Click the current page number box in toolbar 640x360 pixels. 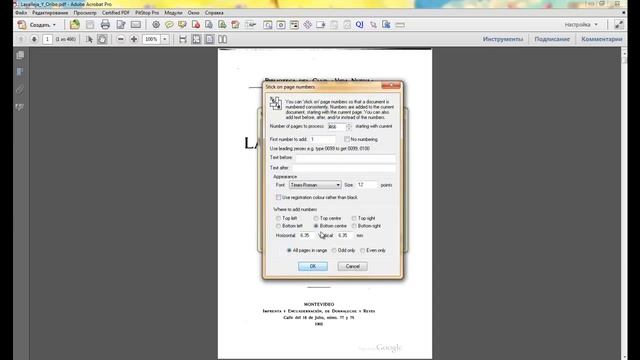(x=47, y=39)
